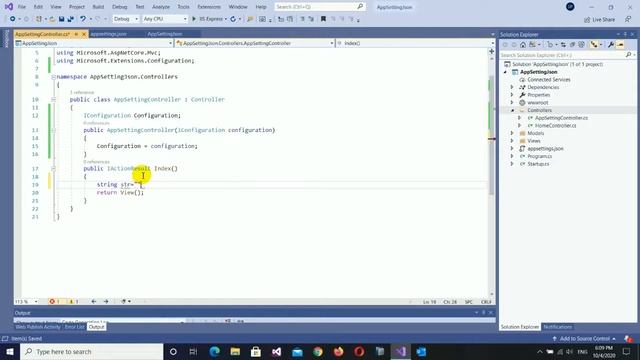Open the Debug configuration dropdown

pos(125,19)
